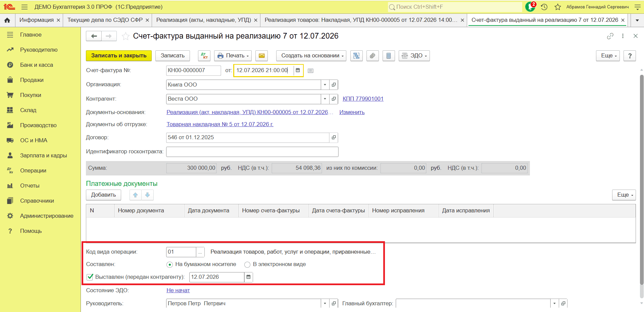Image resolution: width=644 pixels, height=312 pixels.
Task: Click the Идентификатор госконтракта field
Action: (x=252, y=152)
